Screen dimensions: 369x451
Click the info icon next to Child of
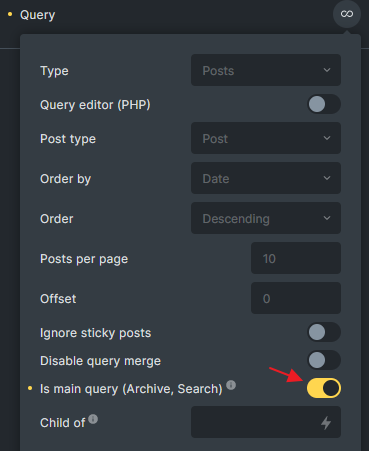coord(93,419)
